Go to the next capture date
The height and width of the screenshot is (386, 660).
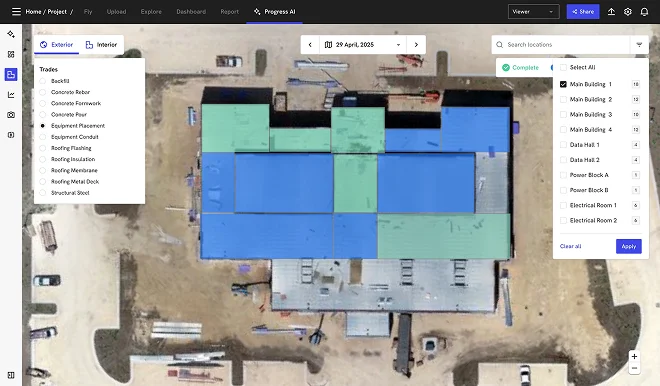pos(416,45)
